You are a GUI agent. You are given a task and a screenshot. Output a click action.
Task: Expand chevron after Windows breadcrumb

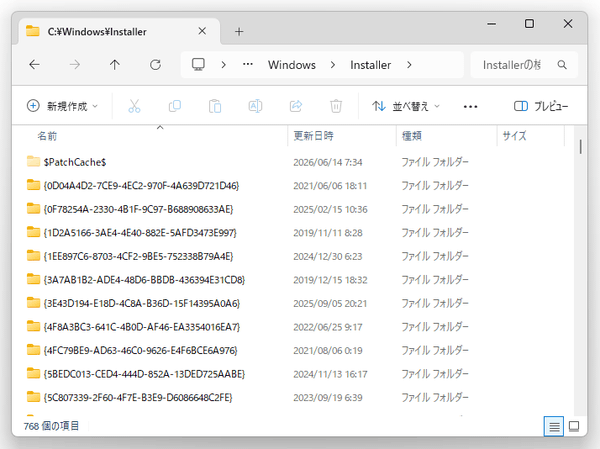pyautogui.click(x=333, y=65)
